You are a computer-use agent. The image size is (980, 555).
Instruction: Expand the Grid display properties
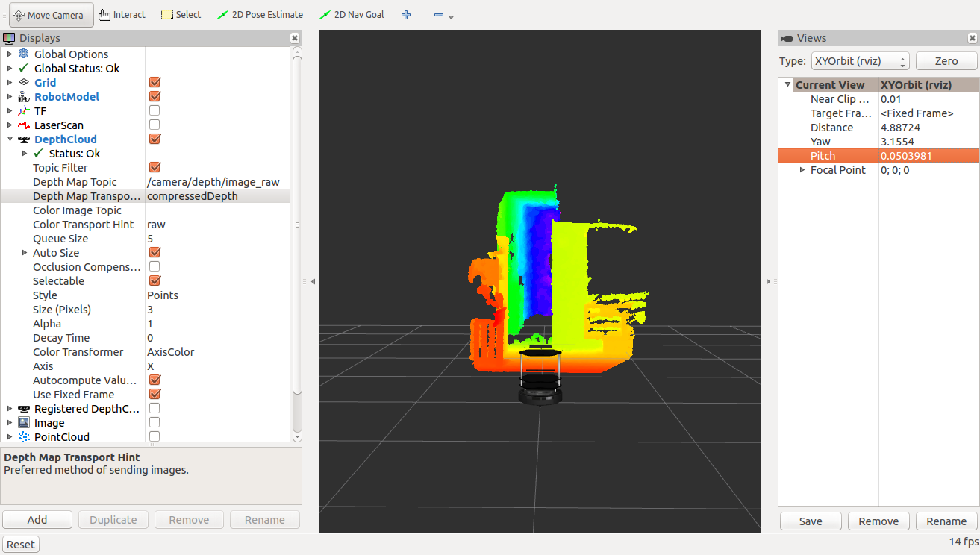(9, 82)
